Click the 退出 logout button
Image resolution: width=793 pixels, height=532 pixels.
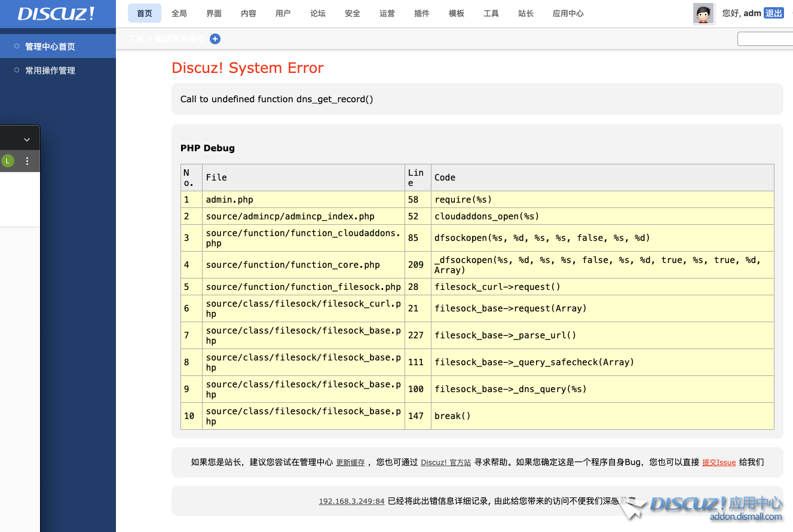pyautogui.click(x=773, y=13)
